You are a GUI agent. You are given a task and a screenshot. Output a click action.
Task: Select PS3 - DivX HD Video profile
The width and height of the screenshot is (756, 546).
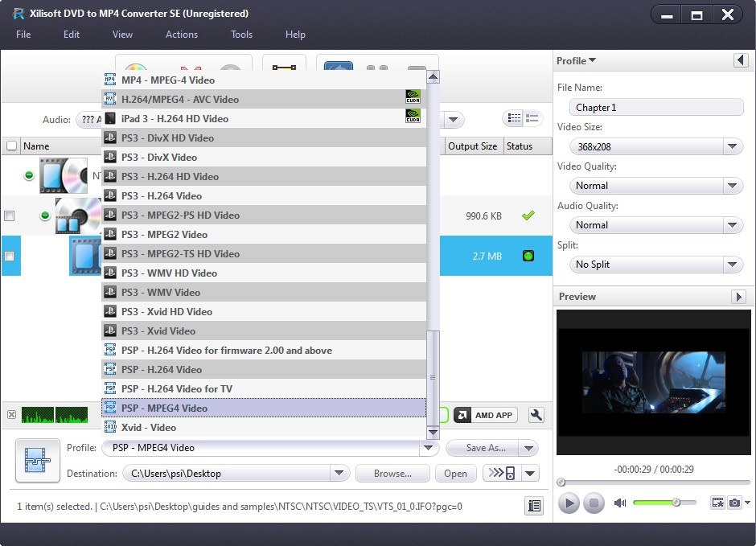pos(264,138)
